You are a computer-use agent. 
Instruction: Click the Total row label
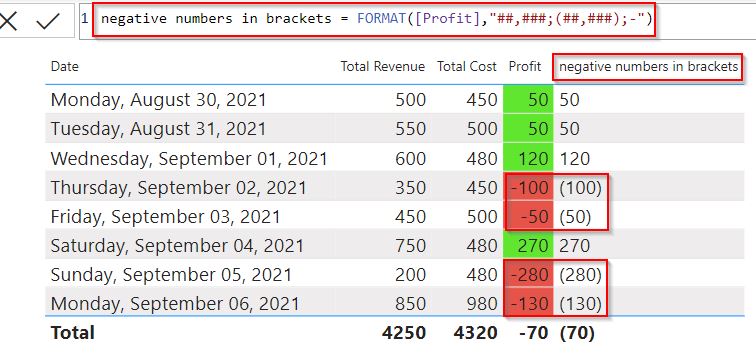tap(72, 333)
